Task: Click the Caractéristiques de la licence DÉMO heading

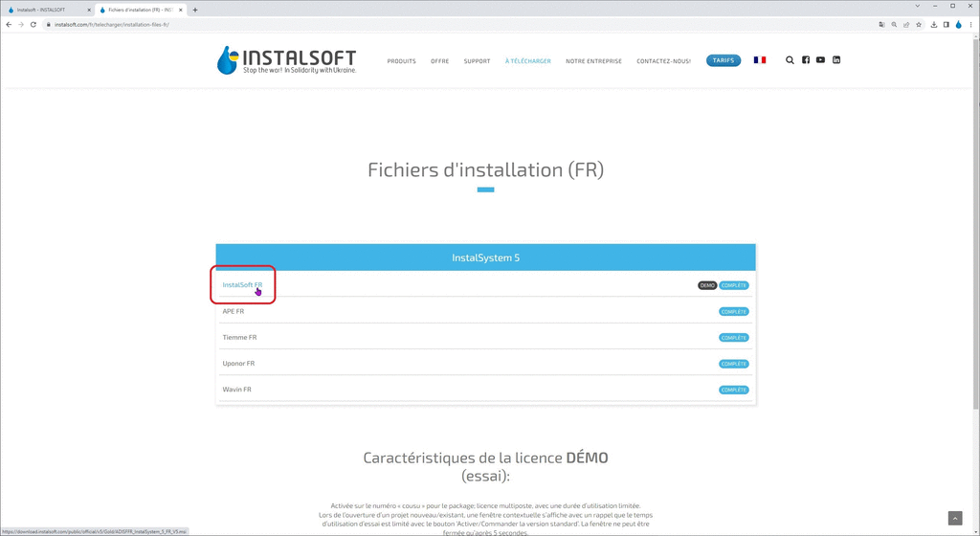Action: click(485, 467)
